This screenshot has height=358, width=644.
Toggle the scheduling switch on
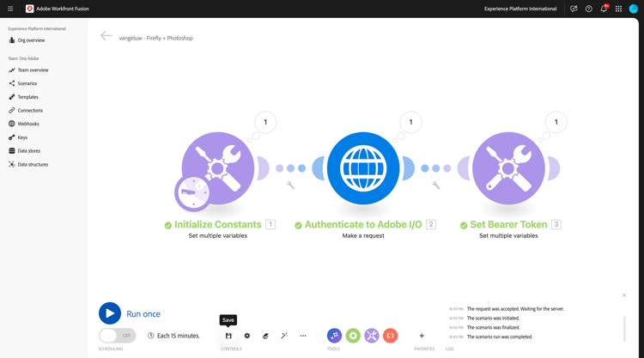pos(118,336)
